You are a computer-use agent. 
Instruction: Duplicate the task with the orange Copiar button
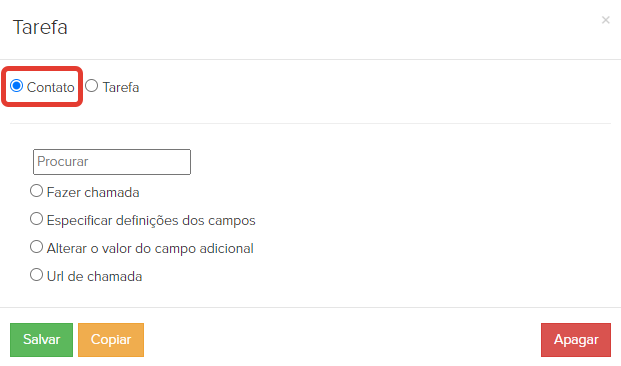click(x=111, y=340)
